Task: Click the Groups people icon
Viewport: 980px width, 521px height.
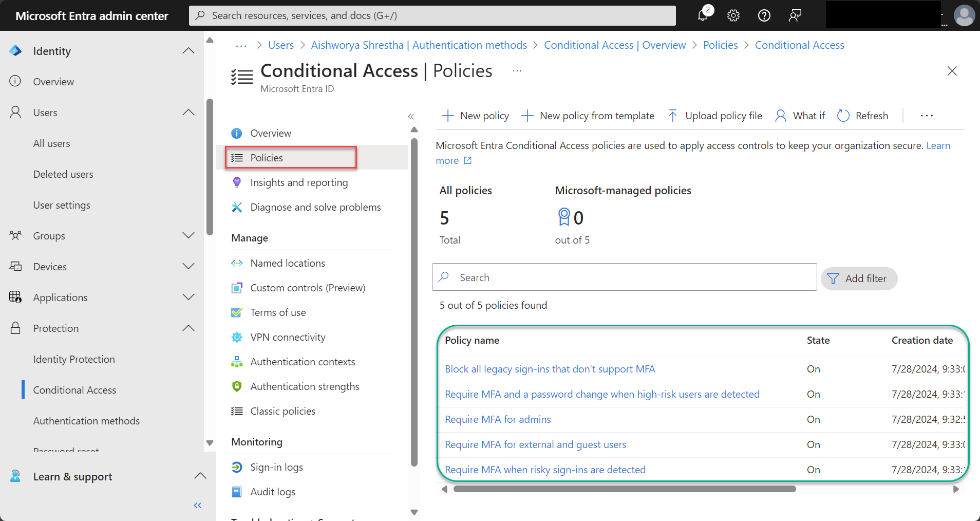Action: [x=15, y=235]
